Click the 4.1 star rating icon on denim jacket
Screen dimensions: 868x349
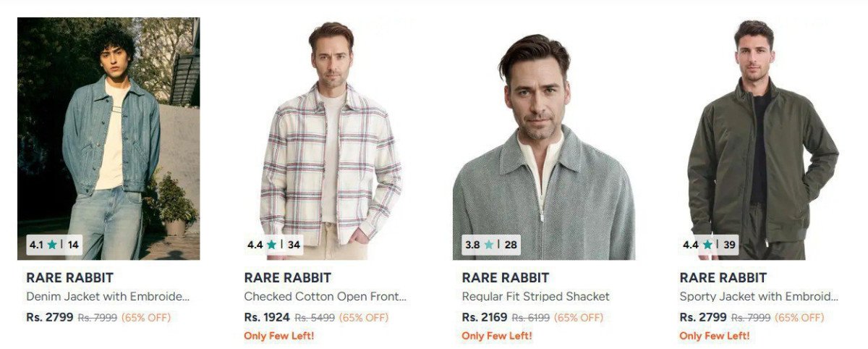pos(52,245)
